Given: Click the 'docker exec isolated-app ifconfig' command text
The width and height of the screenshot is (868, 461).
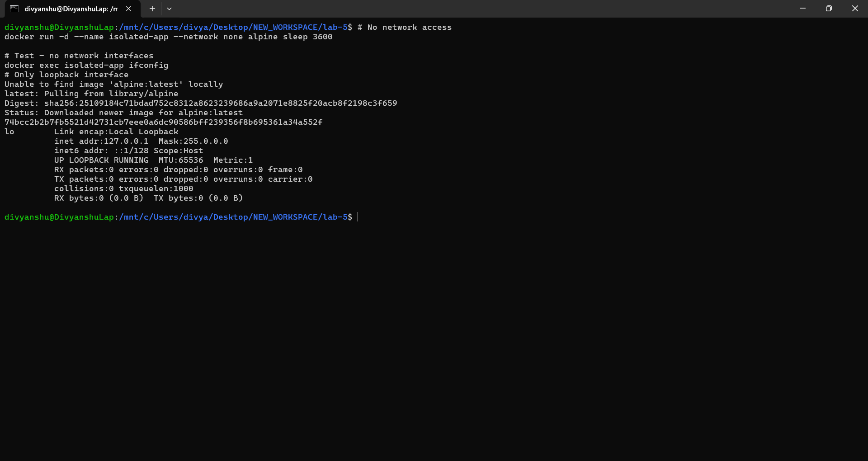Looking at the screenshot, I should 86,66.
